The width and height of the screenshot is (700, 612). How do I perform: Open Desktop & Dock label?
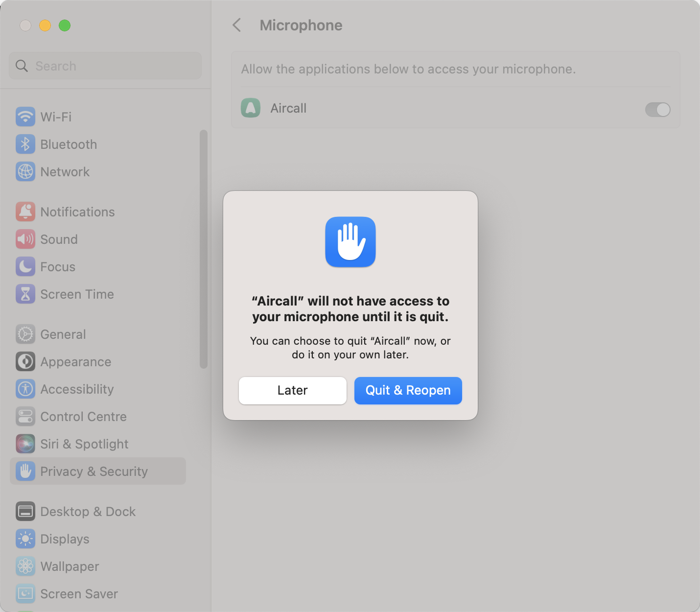[x=88, y=512]
